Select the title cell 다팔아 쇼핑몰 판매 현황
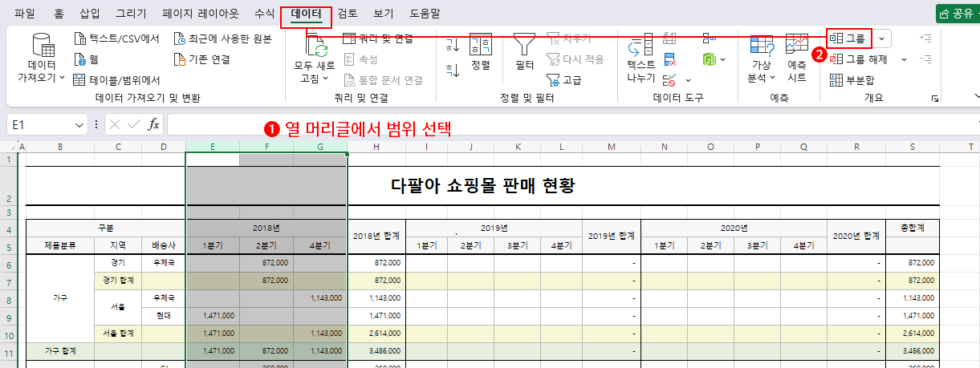This screenshot has height=368, width=980. 482,186
